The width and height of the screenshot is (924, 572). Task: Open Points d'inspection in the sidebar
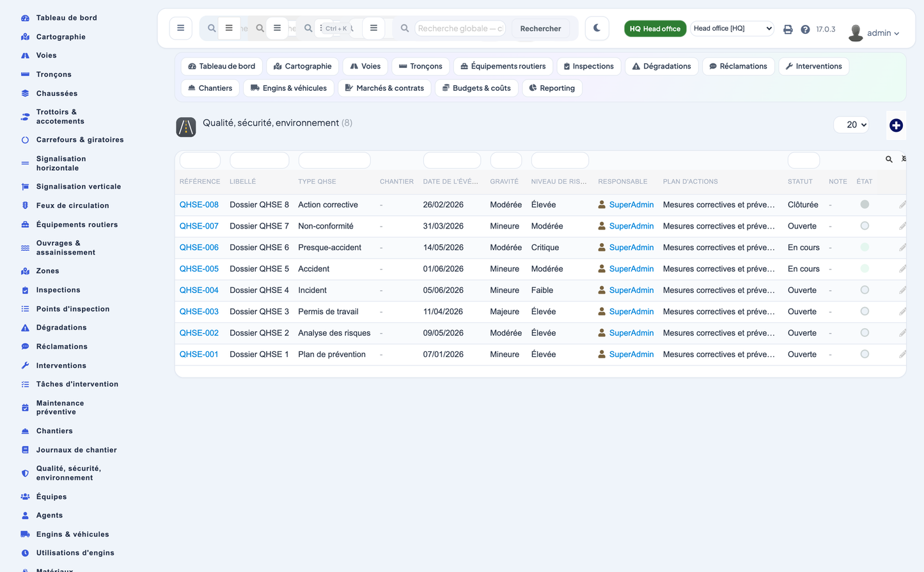[x=73, y=309]
